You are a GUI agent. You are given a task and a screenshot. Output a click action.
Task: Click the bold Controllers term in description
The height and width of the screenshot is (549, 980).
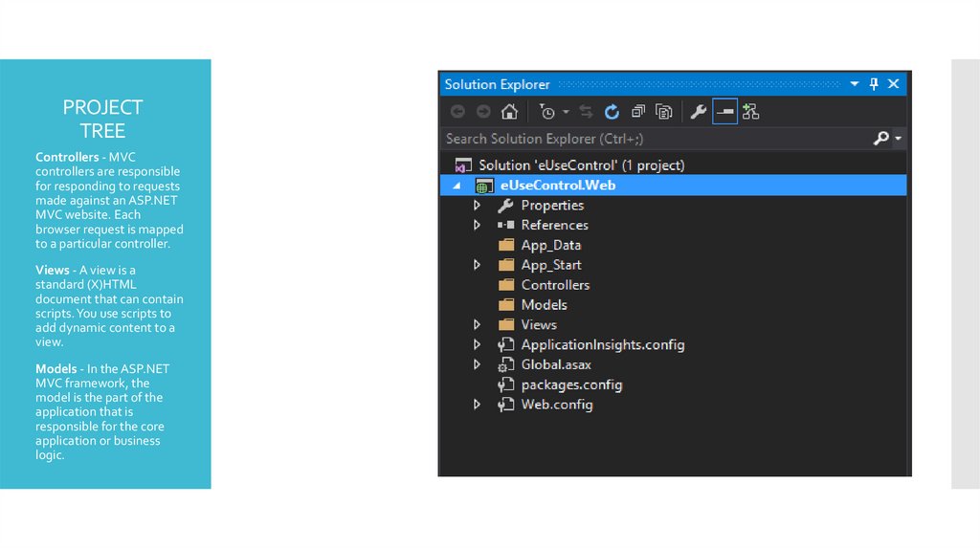tap(67, 157)
